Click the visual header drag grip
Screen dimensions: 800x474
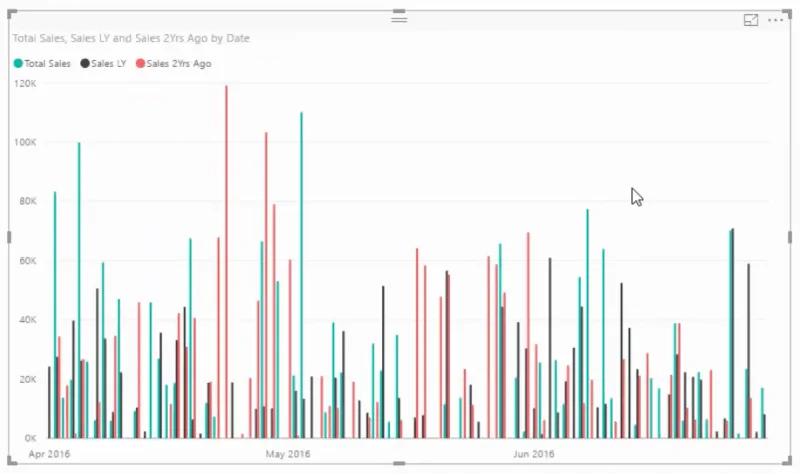(399, 19)
